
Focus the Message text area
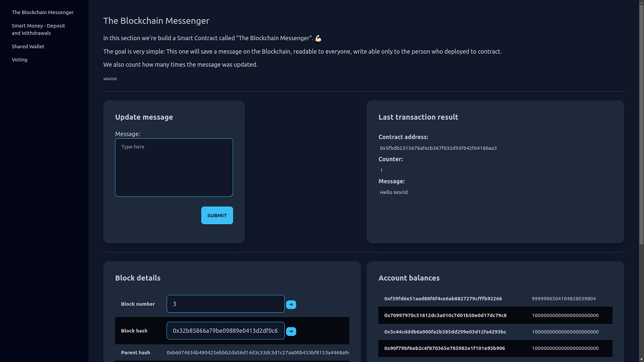174,167
